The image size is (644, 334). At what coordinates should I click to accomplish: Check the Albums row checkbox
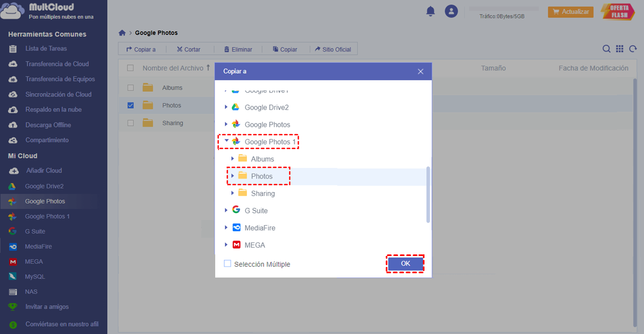pyautogui.click(x=130, y=88)
